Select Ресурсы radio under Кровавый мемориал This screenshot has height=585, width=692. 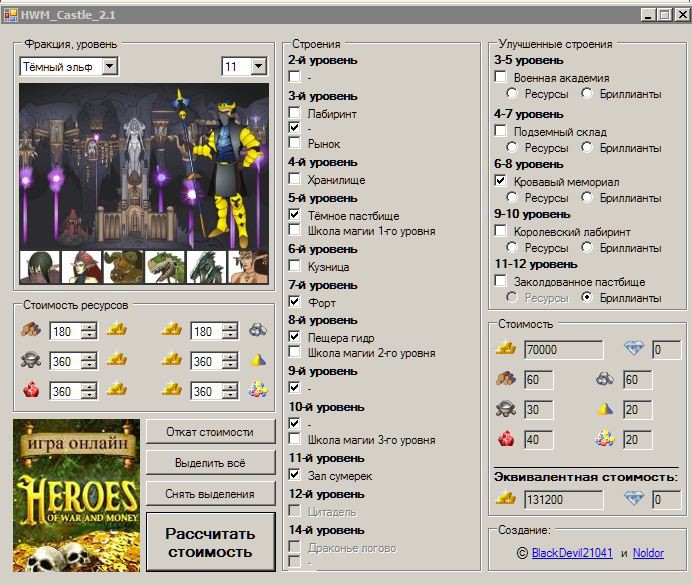tap(512, 197)
